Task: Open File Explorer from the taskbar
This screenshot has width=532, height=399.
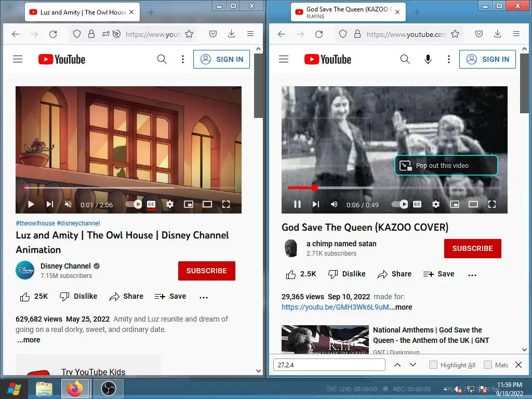Action: [x=44, y=389]
